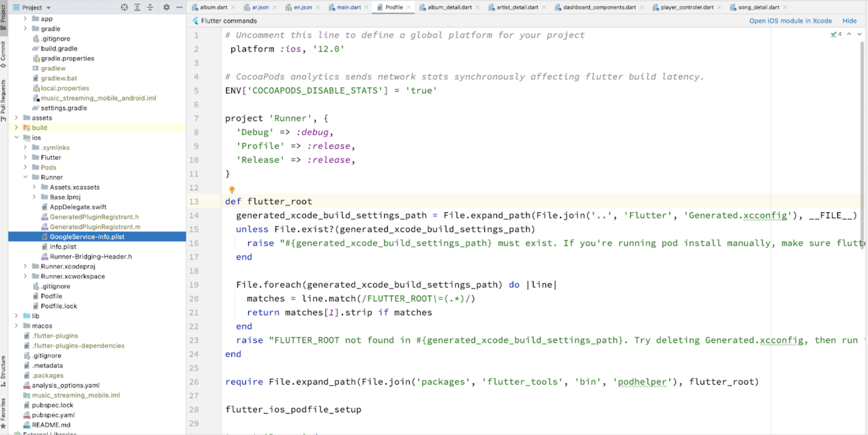Select Runner-Bridging-Header.h file

91,256
